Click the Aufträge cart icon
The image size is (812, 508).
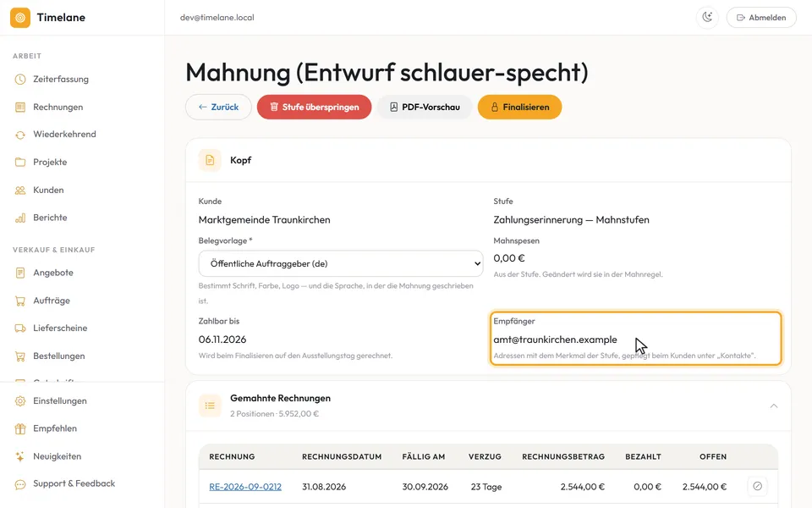click(20, 301)
